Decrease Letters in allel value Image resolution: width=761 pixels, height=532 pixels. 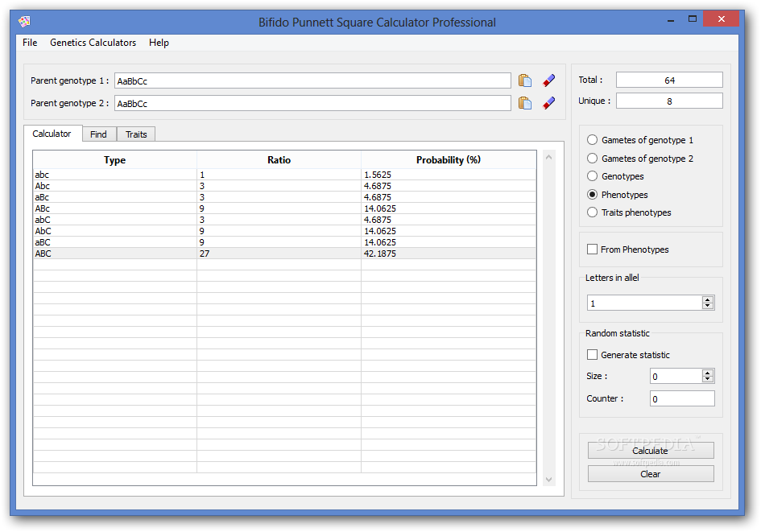(x=708, y=306)
